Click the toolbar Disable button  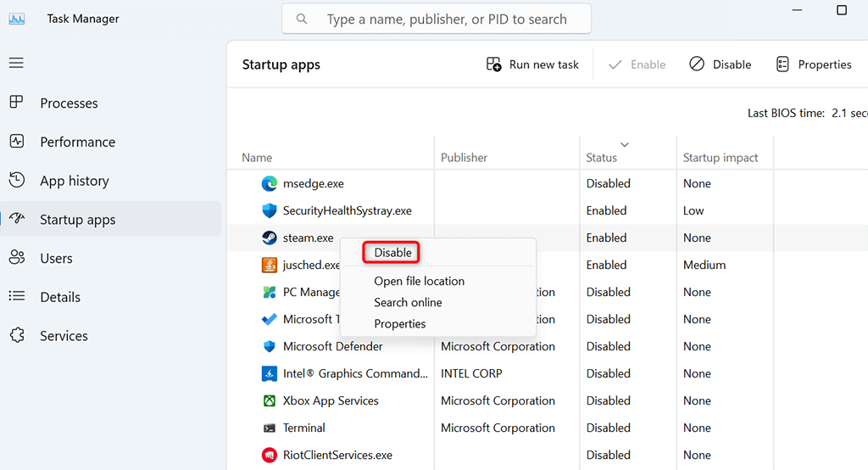pyautogui.click(x=721, y=64)
